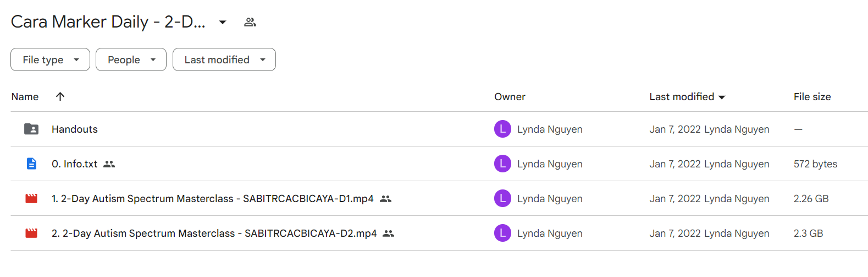868x277 pixels.
Task: Click the blue document icon for 0. Info.txt
Action: (x=31, y=164)
